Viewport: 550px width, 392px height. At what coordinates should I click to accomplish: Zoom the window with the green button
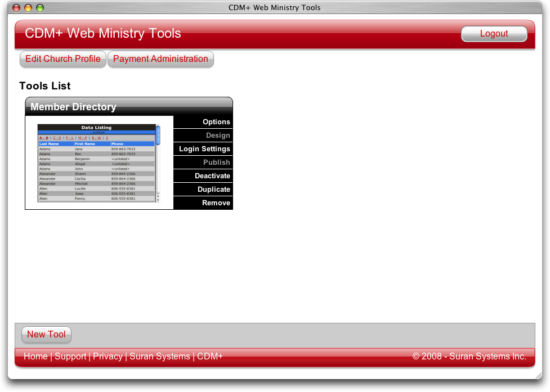[x=39, y=8]
